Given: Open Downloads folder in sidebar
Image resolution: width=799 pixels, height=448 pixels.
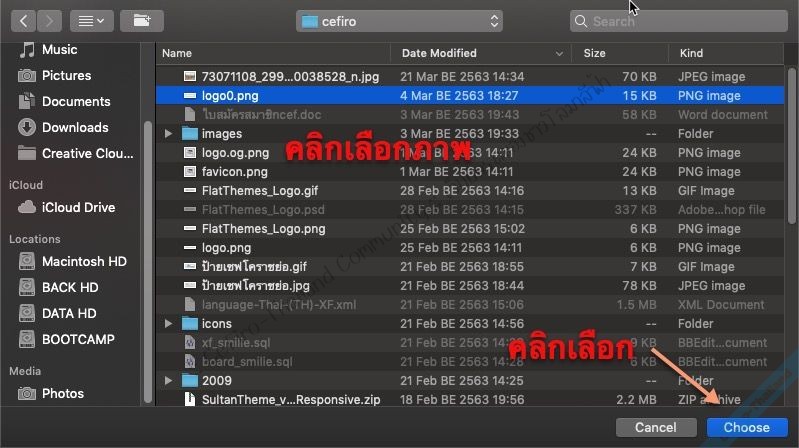Looking at the screenshot, I should point(75,127).
